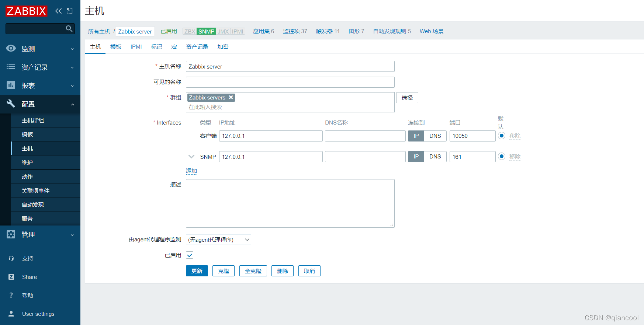Click the 更新 button
644x325 pixels.
tap(197, 271)
